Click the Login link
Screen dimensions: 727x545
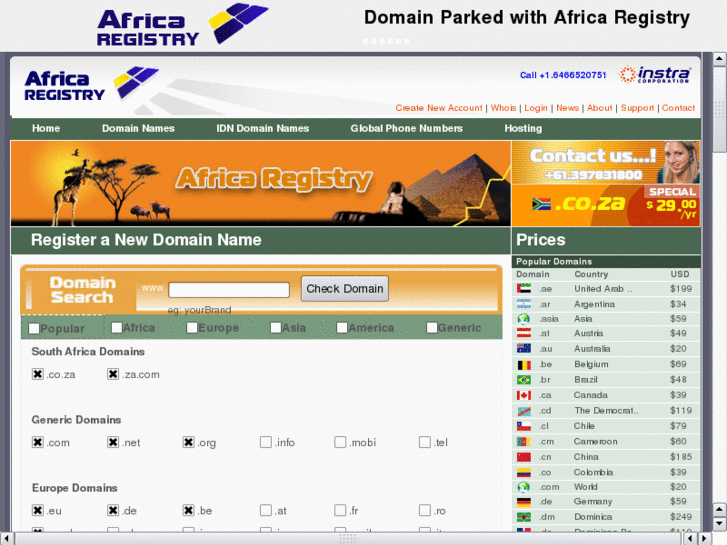[x=536, y=108]
